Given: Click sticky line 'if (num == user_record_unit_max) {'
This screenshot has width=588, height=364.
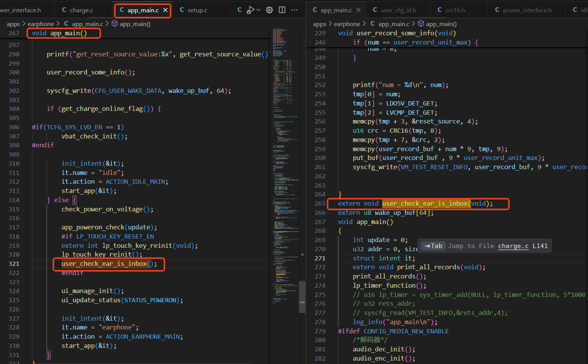Looking at the screenshot, I should click(416, 42).
